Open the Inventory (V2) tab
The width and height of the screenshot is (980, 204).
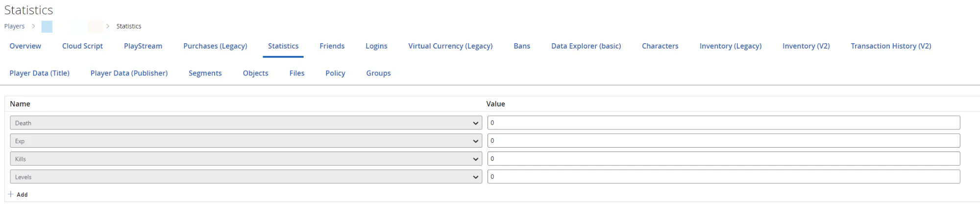(806, 46)
